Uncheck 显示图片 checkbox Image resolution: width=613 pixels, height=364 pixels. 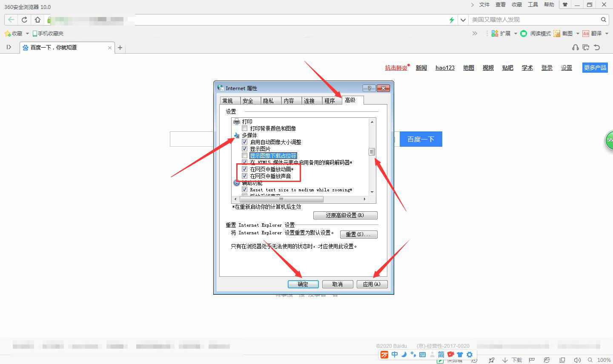click(244, 149)
